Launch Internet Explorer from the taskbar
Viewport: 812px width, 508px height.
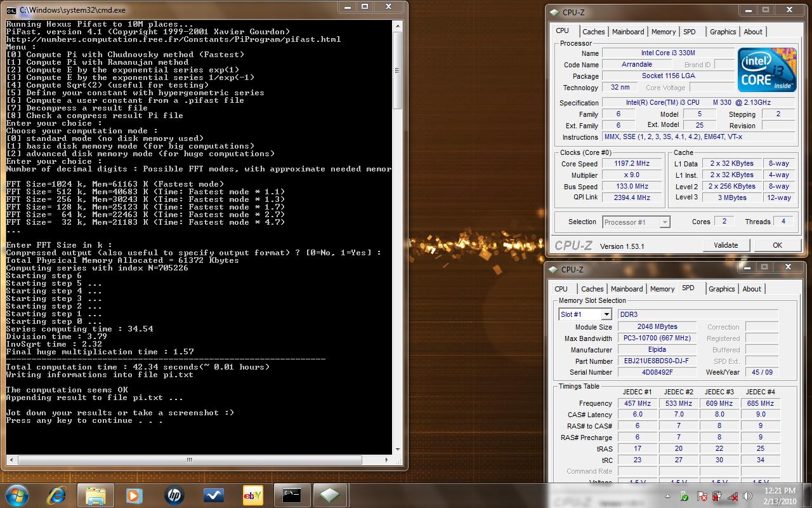coord(56,495)
